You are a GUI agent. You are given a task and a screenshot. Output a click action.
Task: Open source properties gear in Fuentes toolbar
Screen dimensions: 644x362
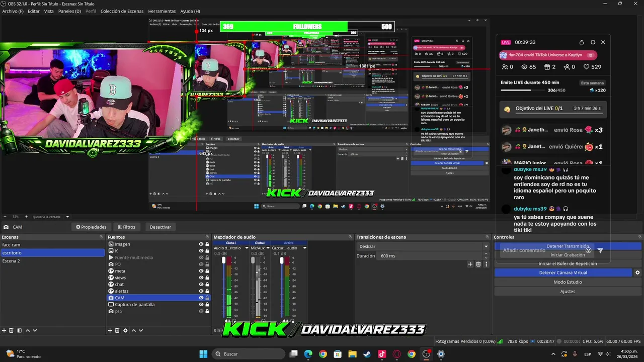click(x=125, y=330)
